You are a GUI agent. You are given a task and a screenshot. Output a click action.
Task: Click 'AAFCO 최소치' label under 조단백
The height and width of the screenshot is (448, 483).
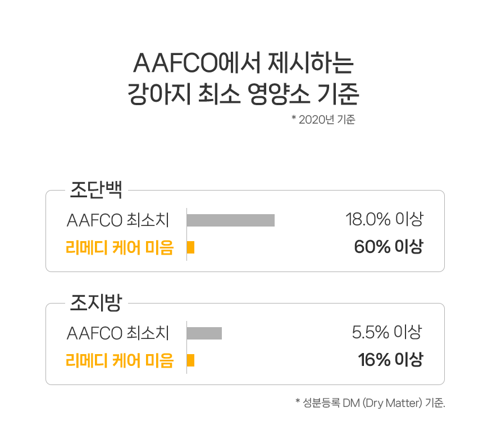117,220
